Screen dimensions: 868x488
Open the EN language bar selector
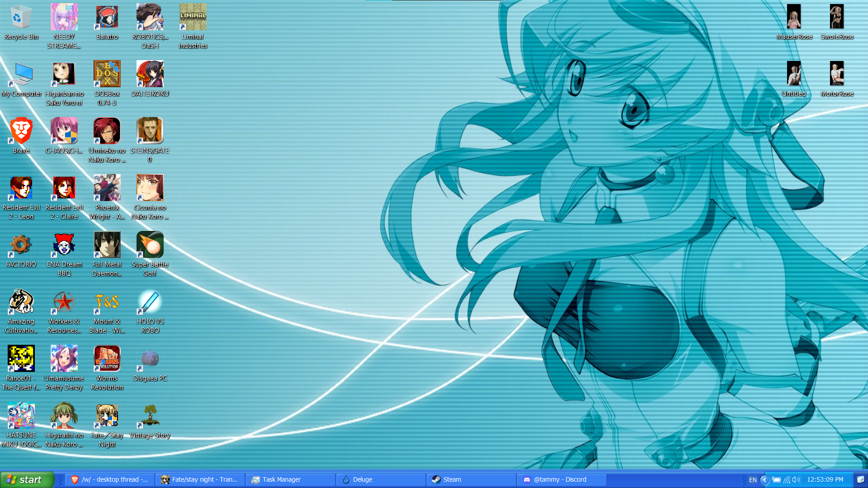point(753,480)
